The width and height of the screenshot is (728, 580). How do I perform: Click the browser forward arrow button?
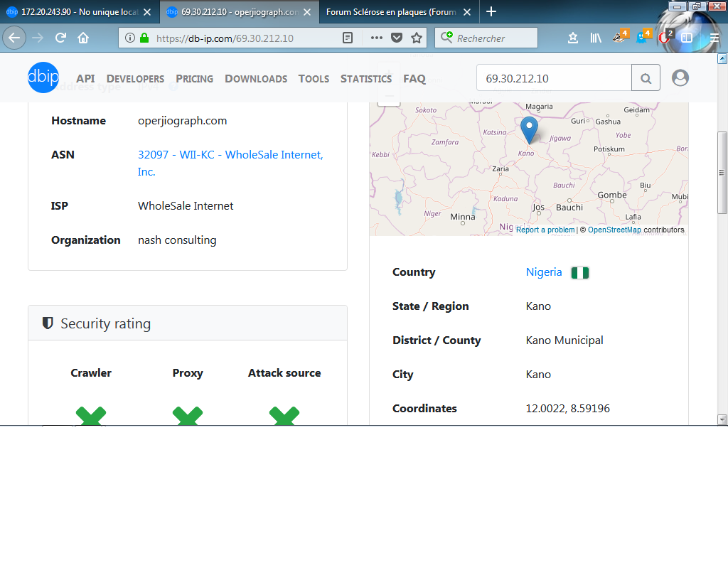coord(38,38)
